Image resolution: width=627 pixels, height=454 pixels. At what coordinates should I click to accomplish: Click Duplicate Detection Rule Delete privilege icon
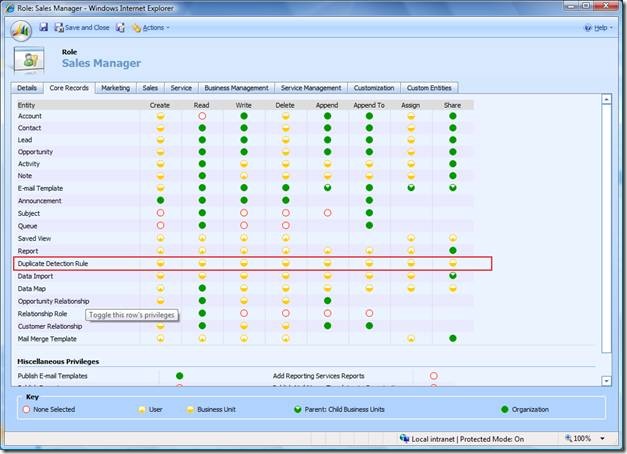285,264
